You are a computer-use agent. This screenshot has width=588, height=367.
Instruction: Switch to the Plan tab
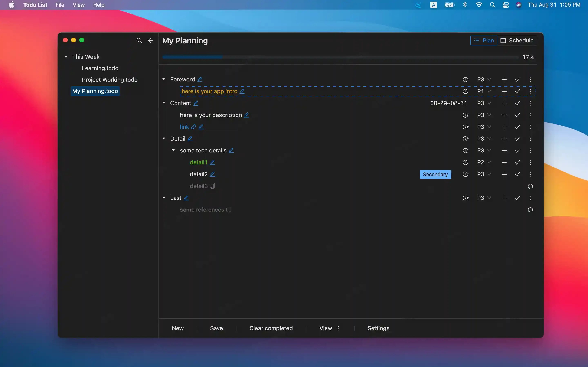[x=484, y=41]
